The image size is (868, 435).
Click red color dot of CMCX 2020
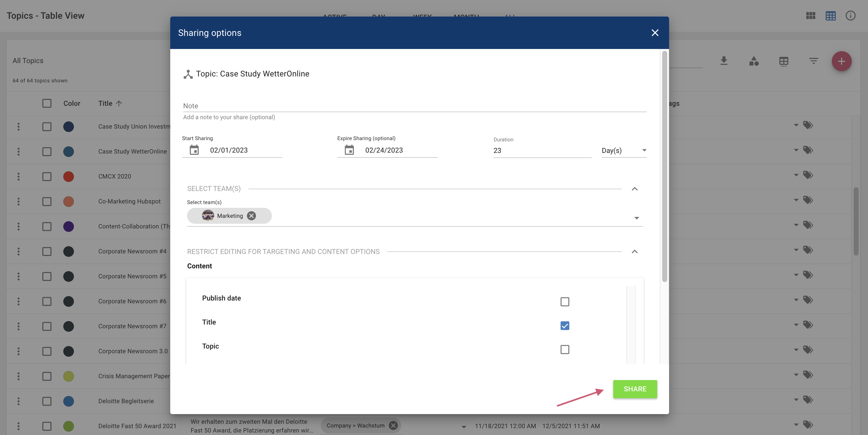(x=68, y=176)
